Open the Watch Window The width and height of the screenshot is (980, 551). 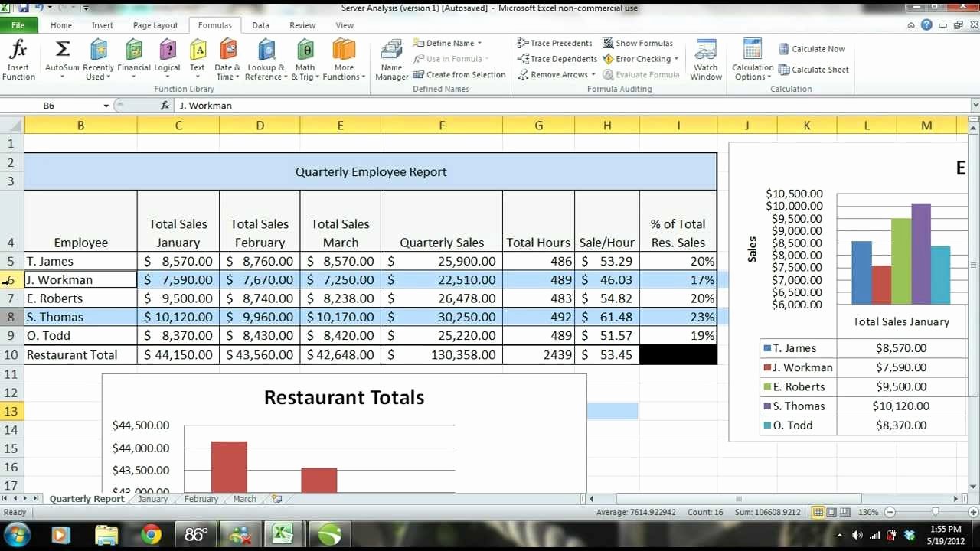coord(706,60)
